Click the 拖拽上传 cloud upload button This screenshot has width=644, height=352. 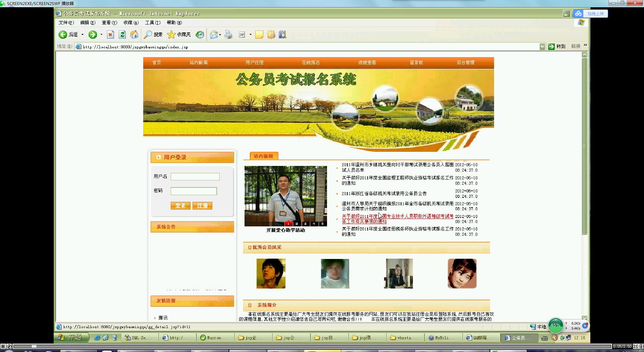[590, 13]
